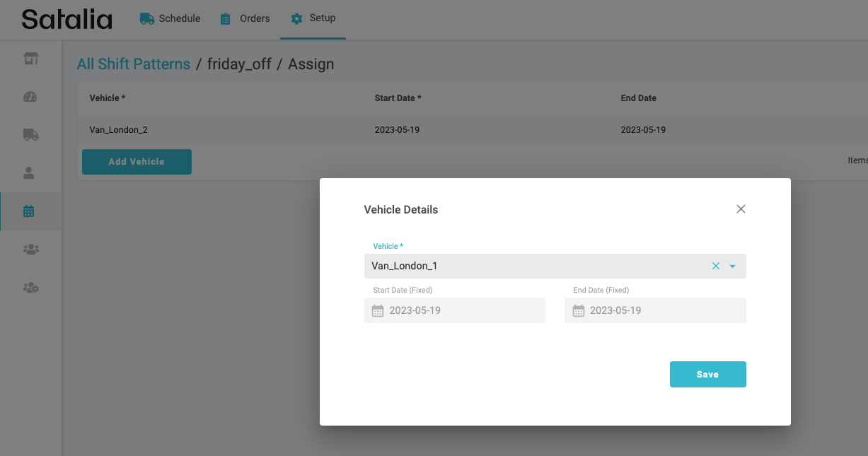Screen dimensions: 868x456
Task: Open the truck vehicles icon in sidebar
Action: point(30,134)
